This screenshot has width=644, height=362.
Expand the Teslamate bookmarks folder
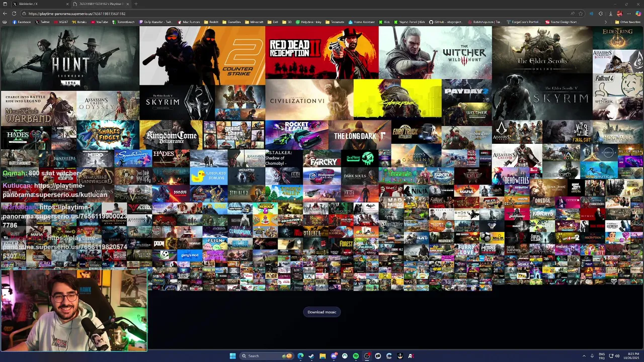point(335,22)
